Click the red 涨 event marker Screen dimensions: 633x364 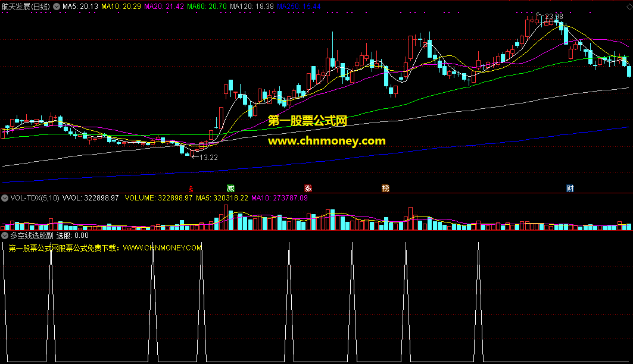[308, 189]
